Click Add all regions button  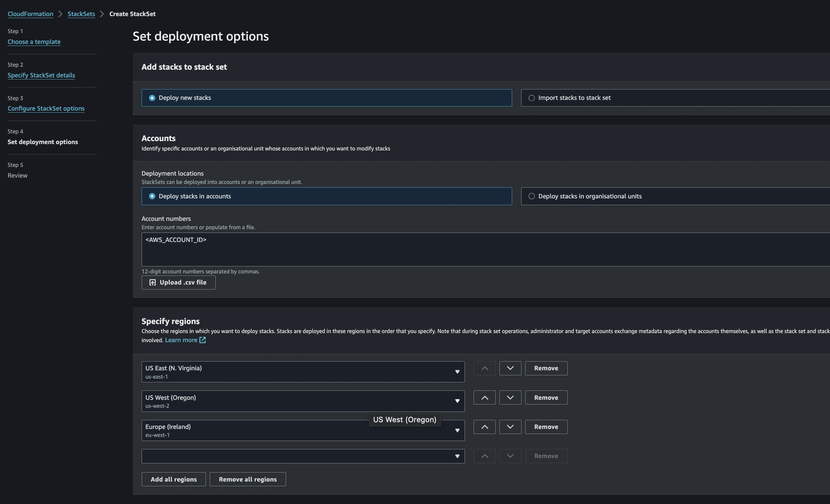pyautogui.click(x=174, y=479)
